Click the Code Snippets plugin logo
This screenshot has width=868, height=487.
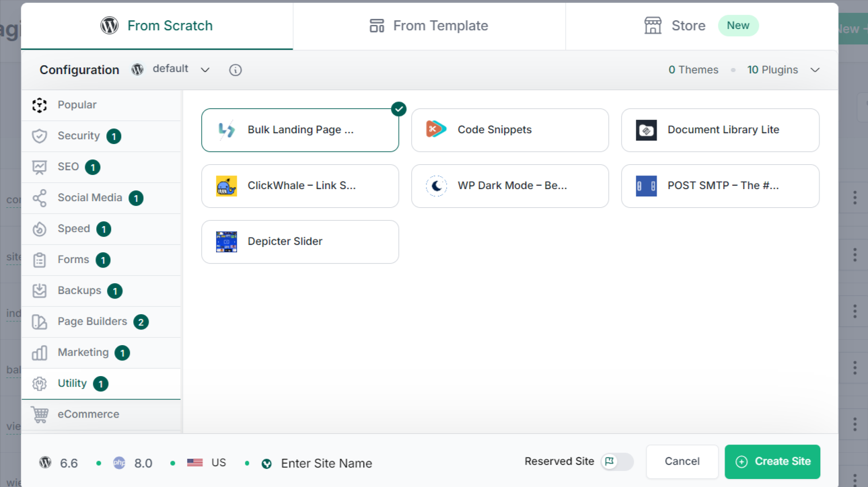pyautogui.click(x=437, y=130)
